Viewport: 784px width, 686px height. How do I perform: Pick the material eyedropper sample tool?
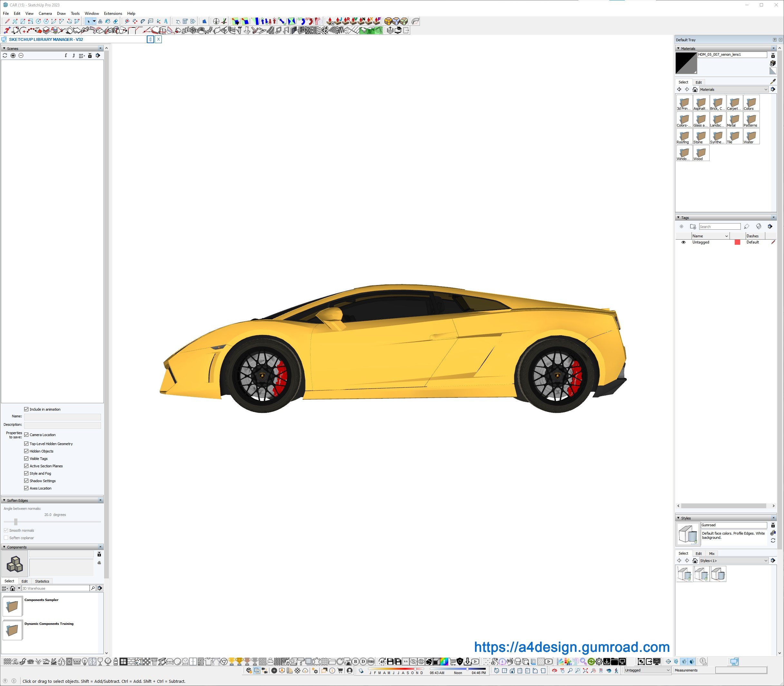point(772,81)
